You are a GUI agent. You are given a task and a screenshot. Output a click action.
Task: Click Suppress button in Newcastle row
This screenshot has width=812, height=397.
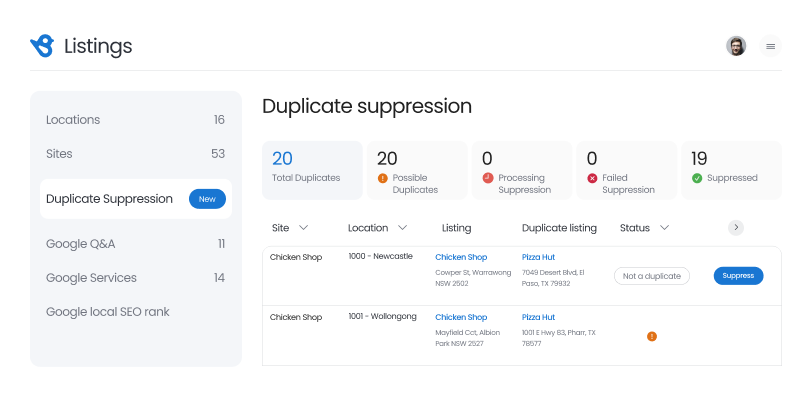(738, 276)
